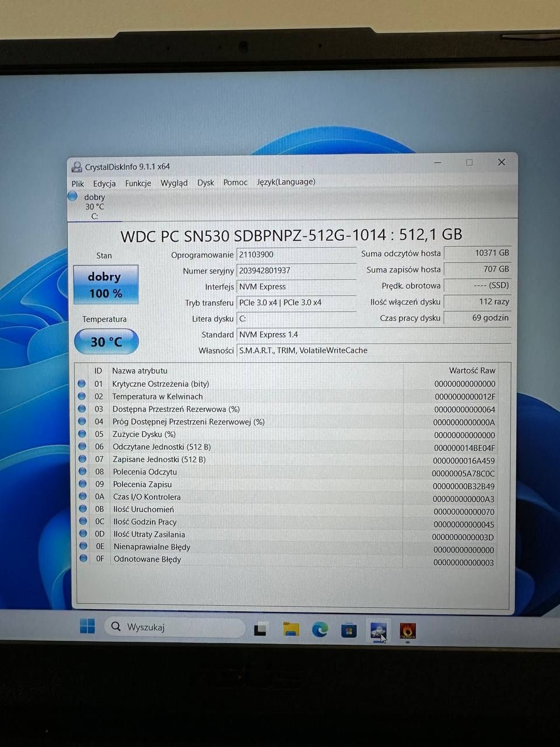Screen dimensions: 560x747
Task: Click raw value 0000000000012F
Action: point(465,396)
